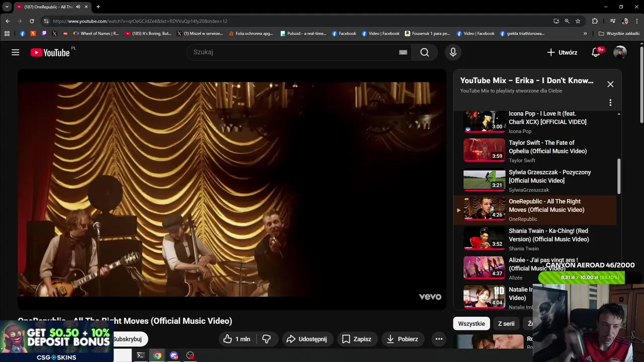Viewport: 644px width, 362px height.
Task: Download video with Pobierz
Action: tap(403, 339)
